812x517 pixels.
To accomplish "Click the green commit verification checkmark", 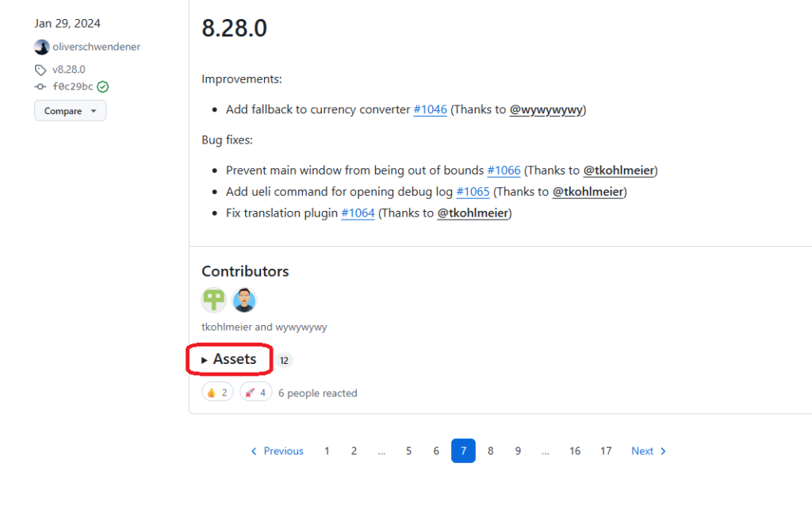I will tap(103, 86).
